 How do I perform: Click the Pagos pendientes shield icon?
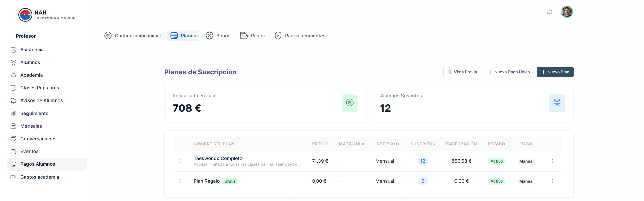point(278,36)
